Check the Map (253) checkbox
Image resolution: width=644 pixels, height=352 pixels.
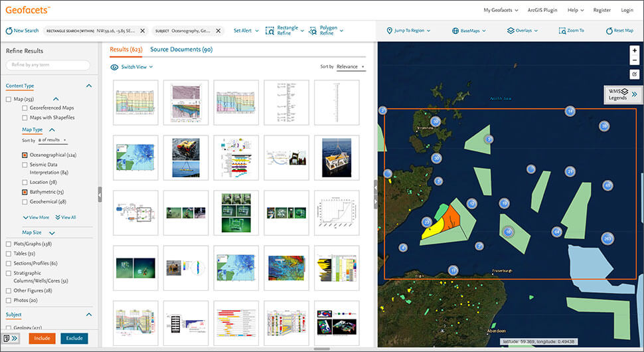9,99
